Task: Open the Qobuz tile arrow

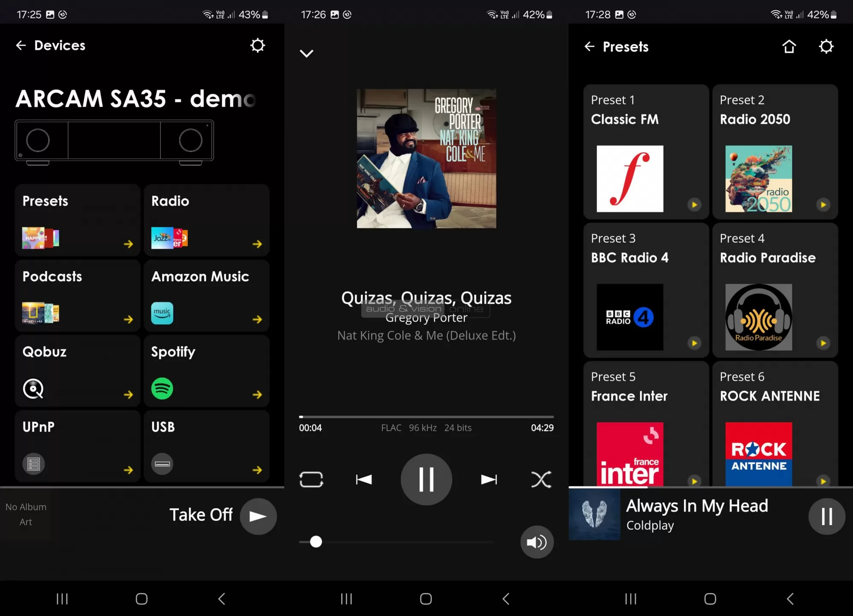Action: (128, 395)
